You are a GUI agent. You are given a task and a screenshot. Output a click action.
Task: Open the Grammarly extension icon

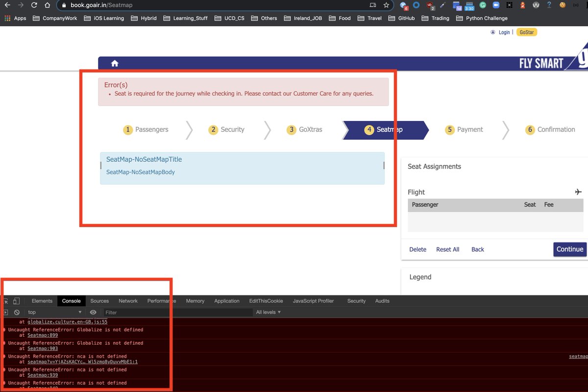(483, 5)
